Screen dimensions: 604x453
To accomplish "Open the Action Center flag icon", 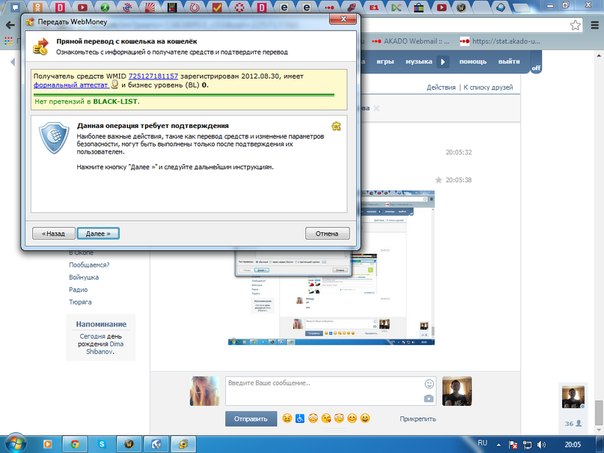I will pos(513,445).
